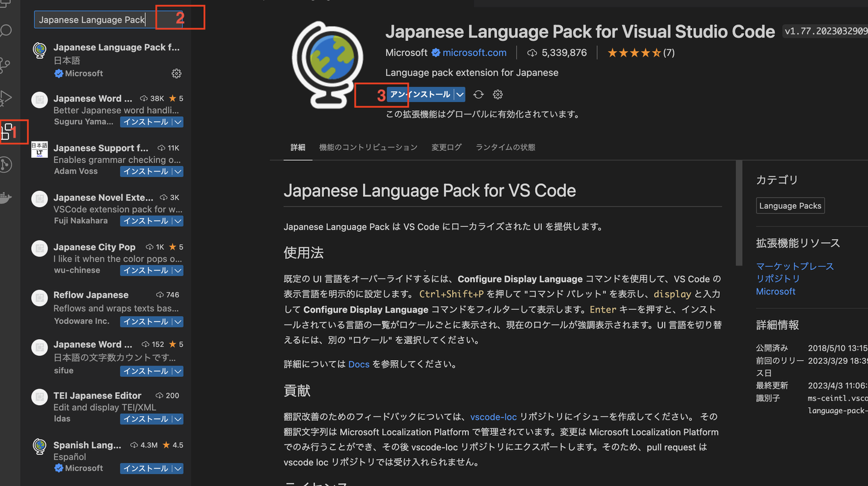Open the circled git branch icon in the activity bar
The width and height of the screenshot is (868, 486).
click(5, 164)
